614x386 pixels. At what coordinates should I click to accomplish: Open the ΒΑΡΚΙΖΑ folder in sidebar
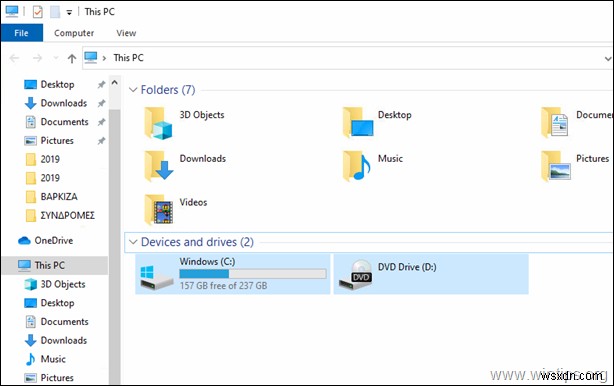pyautogui.click(x=52, y=197)
